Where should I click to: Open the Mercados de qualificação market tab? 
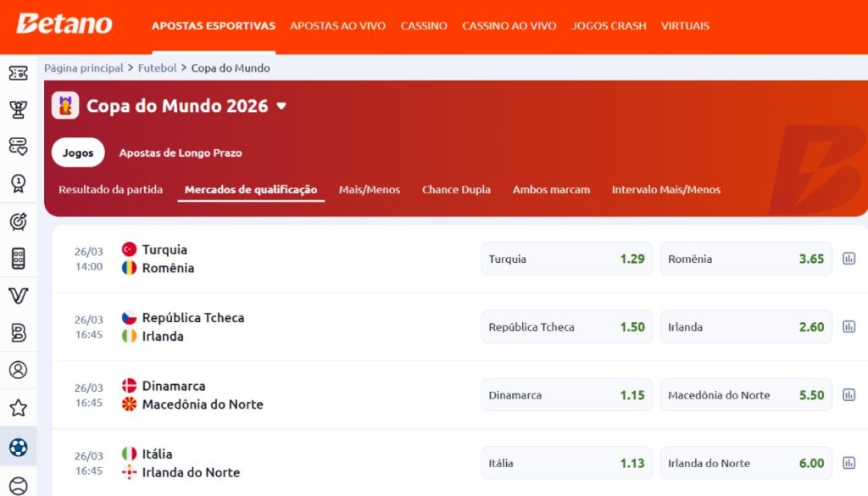point(251,189)
